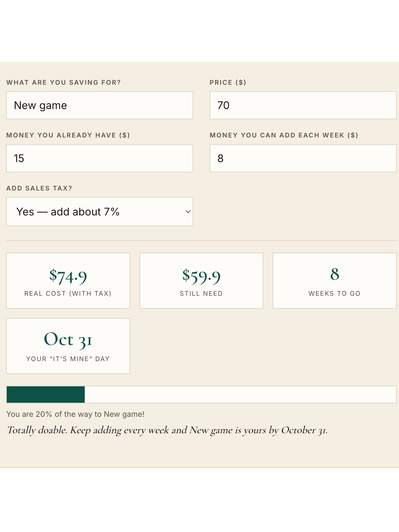The image size is (399, 532).
Task: Click the 'Money you can add each week' label
Action: [x=284, y=135]
